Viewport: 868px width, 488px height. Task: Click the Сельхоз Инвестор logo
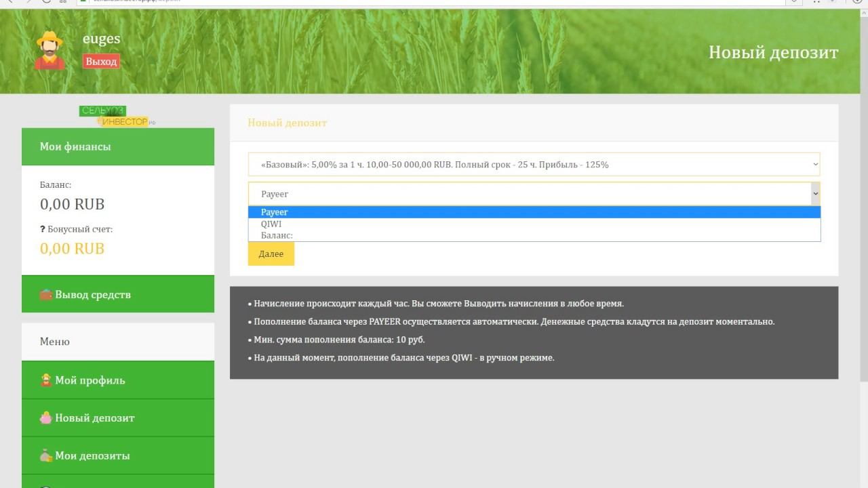click(x=118, y=116)
